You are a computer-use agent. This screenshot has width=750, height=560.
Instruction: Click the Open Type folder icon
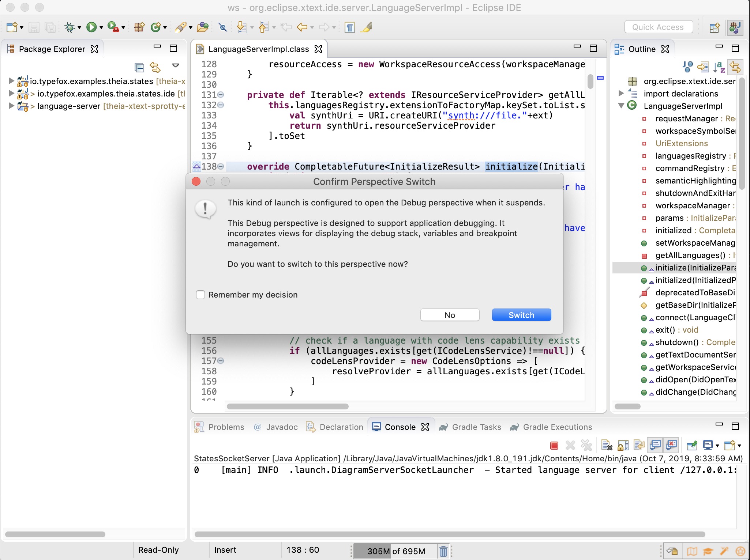(202, 27)
